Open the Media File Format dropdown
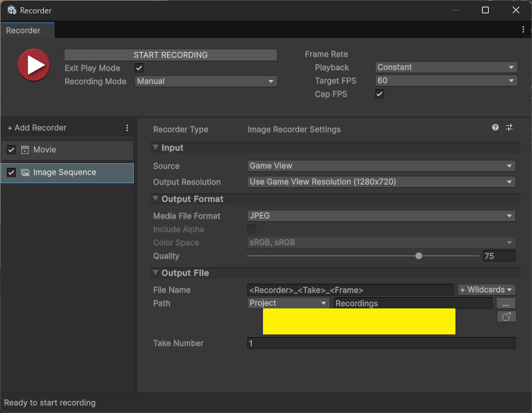The image size is (532, 413). [x=382, y=216]
